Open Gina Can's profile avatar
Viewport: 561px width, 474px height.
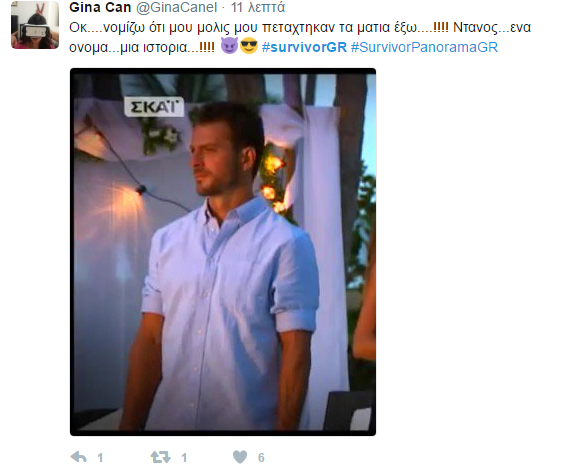coord(35,24)
